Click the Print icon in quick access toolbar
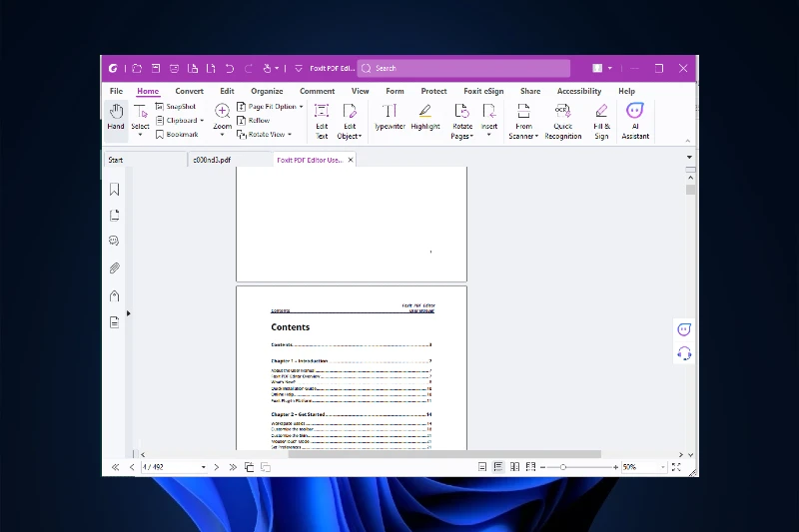Viewport: 799px width, 532px height. click(x=174, y=68)
